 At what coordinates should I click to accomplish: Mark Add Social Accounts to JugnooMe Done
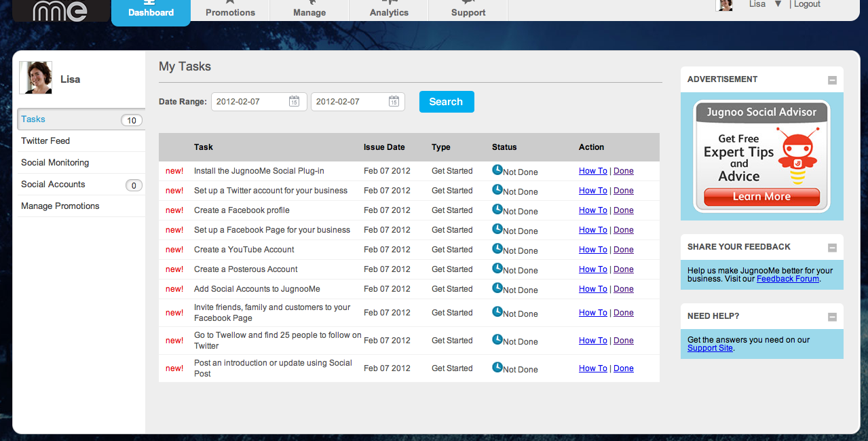point(624,289)
